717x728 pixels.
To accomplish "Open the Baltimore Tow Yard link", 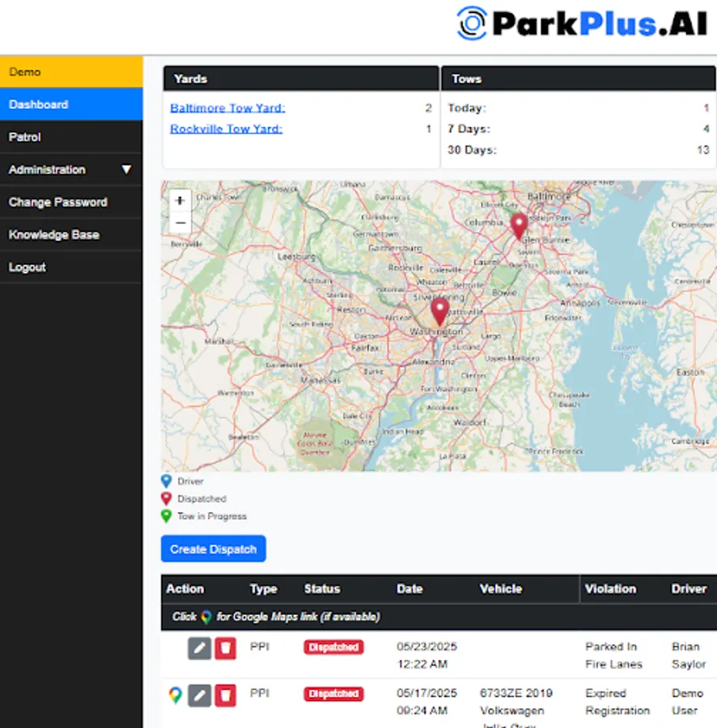I will click(227, 108).
